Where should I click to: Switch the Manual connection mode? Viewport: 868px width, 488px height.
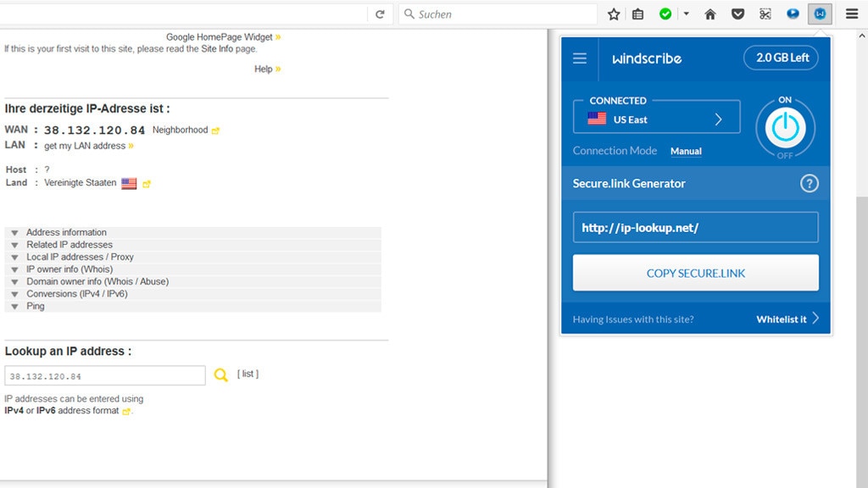pos(686,151)
